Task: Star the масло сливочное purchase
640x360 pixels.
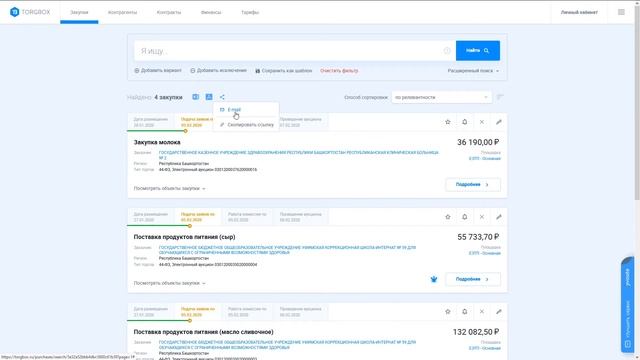Action: [448, 311]
